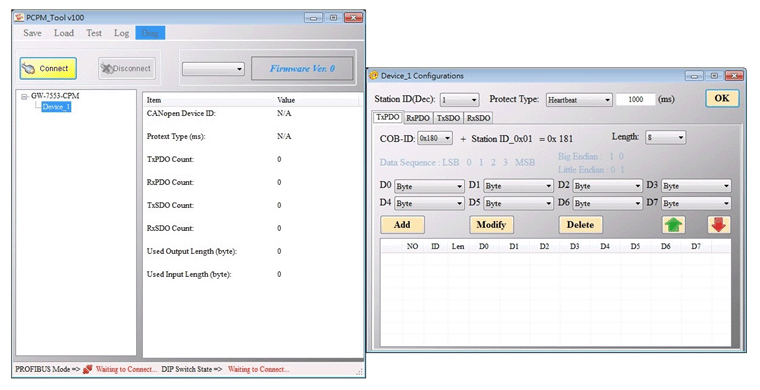Click the Add button

402,225
